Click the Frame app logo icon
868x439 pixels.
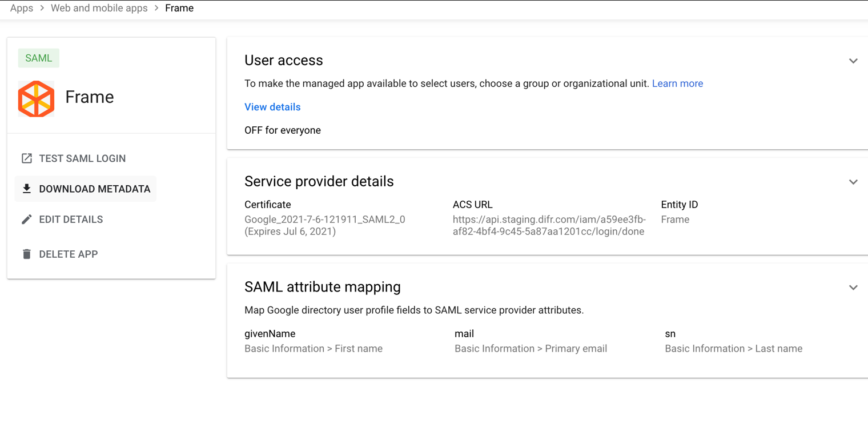pos(36,98)
